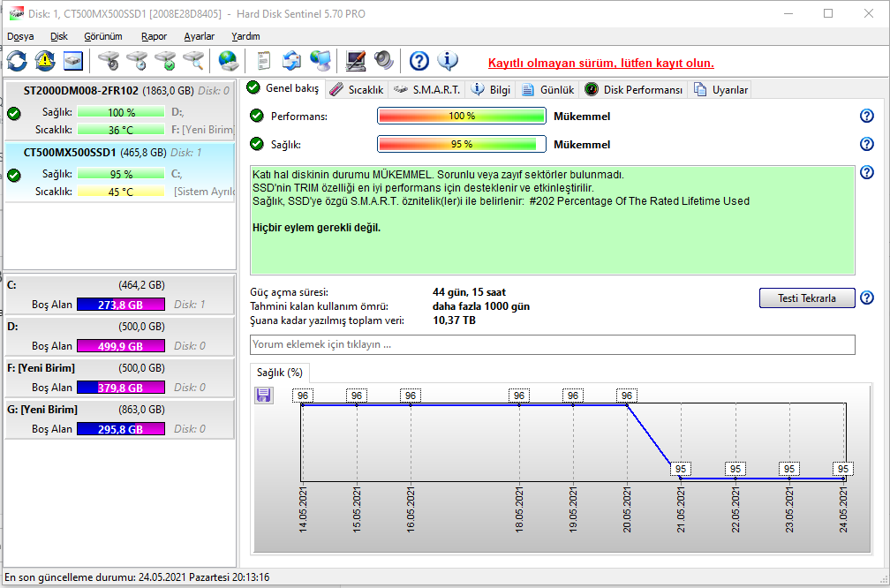Image resolution: width=890 pixels, height=588 pixels.
Task: Open the Ayarlar menu
Action: pyautogui.click(x=200, y=36)
